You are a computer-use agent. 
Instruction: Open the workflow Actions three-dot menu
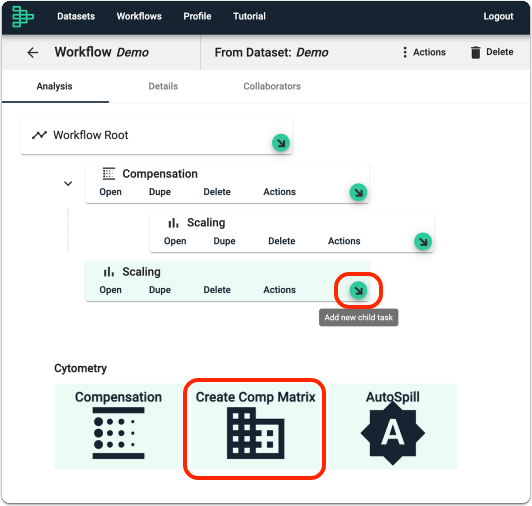coord(424,52)
